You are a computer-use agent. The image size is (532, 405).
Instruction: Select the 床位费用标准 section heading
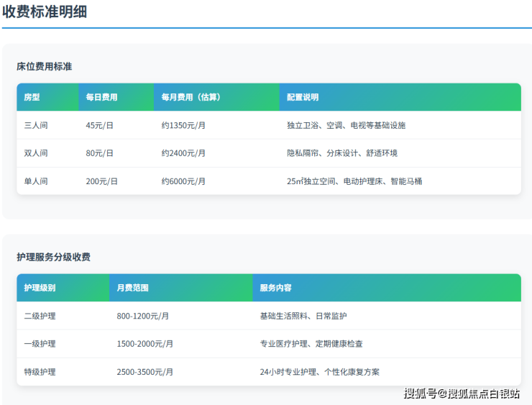(x=45, y=66)
